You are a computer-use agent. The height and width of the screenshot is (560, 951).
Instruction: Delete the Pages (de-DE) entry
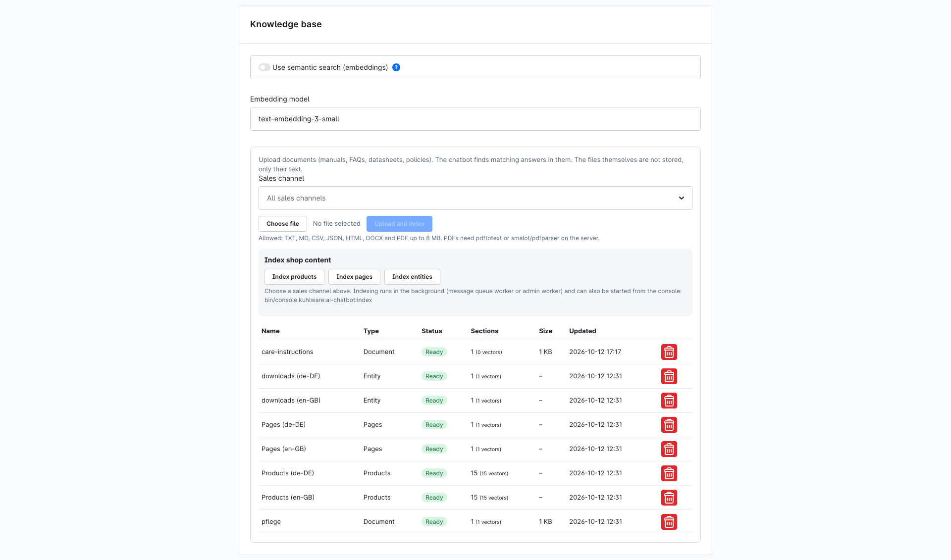(x=669, y=425)
